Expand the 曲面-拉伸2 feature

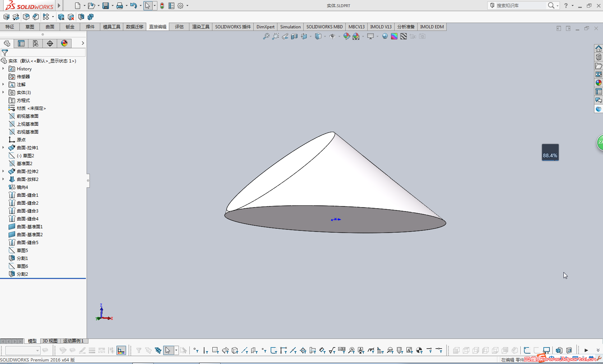pos(3,171)
